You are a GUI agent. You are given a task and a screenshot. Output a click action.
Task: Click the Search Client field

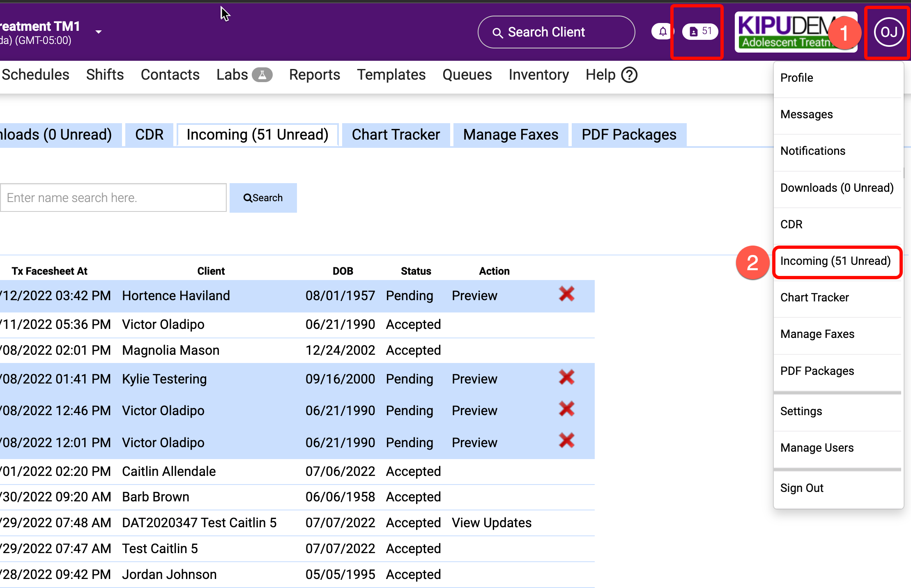pos(556,32)
